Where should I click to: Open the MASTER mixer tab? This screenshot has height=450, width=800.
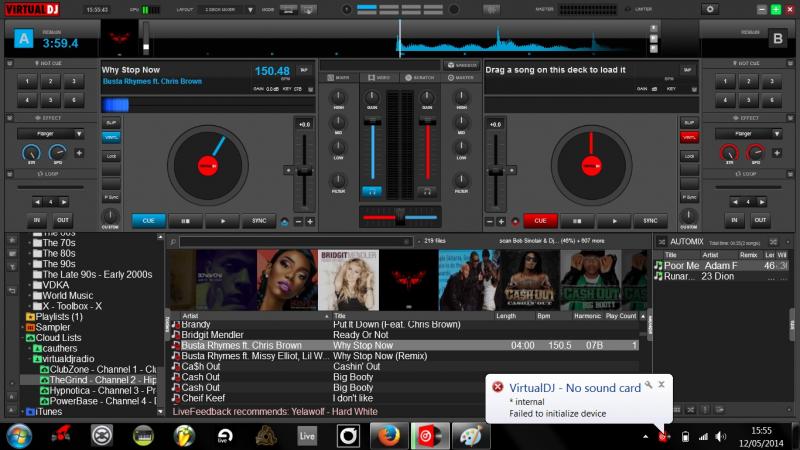(x=461, y=77)
